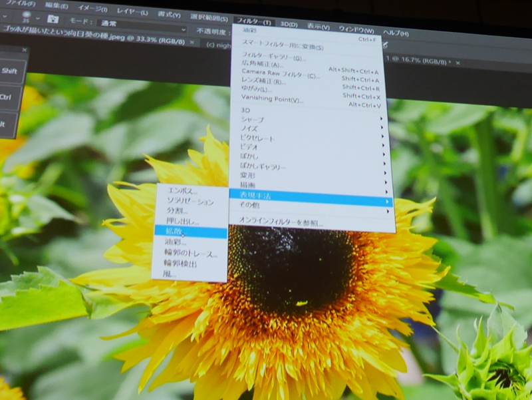Click the モード label in options bar
This screenshot has width=532, height=400.
point(80,21)
